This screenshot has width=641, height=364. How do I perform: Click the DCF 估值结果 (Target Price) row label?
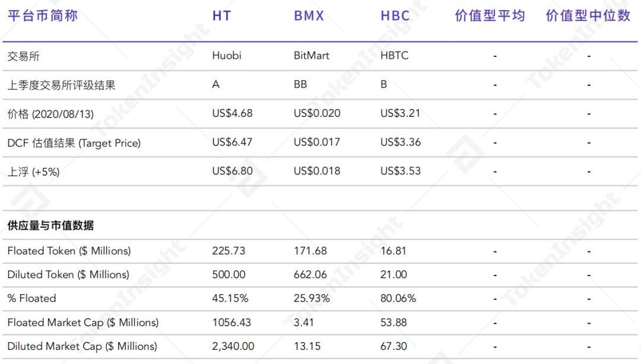pyautogui.click(x=74, y=143)
